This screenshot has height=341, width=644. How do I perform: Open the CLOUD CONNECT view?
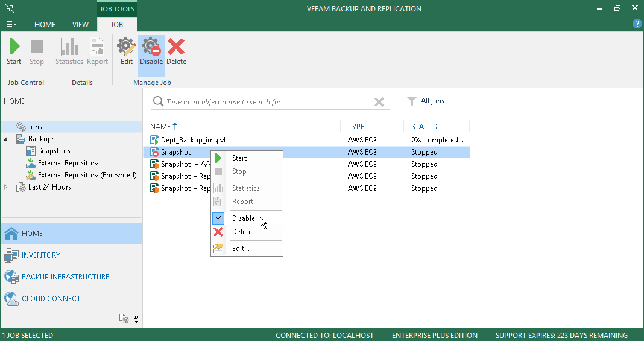click(72, 299)
